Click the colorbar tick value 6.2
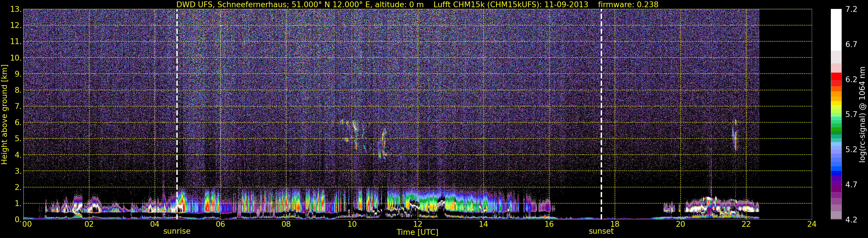Viewport: 868px width, 238px height. tap(851, 79)
